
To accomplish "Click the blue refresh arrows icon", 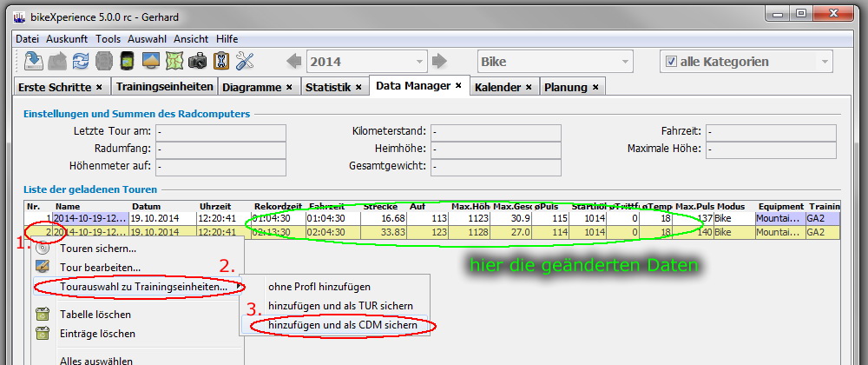I will tap(81, 61).
